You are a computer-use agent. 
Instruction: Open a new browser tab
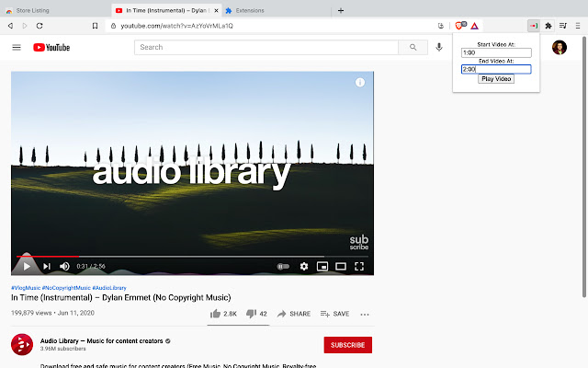pos(341,10)
